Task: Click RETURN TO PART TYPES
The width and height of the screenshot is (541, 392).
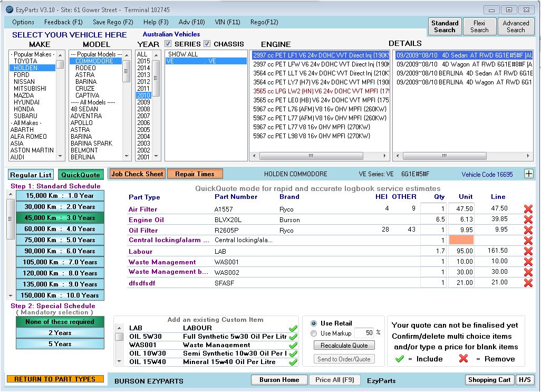Action: (x=55, y=379)
